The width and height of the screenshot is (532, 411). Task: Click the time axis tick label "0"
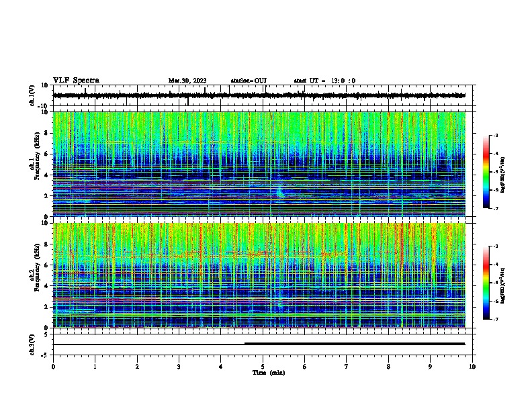point(53,367)
